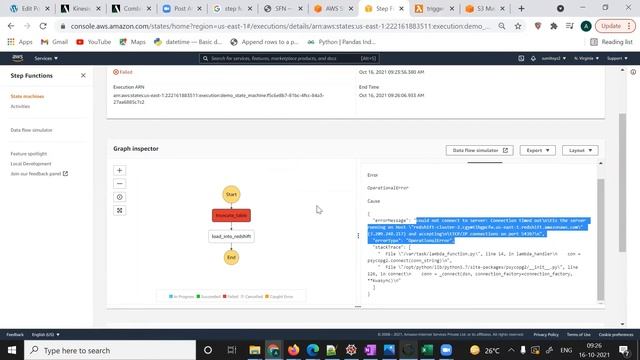Open Local Development link
This screenshot has height=360, width=640.
click(31, 164)
